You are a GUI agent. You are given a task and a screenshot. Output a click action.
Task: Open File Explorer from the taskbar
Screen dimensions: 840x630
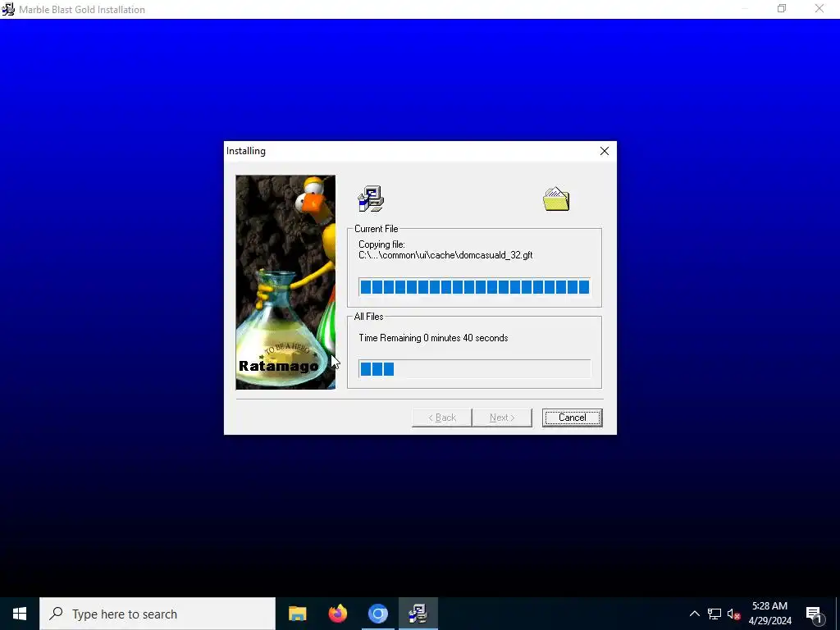point(297,614)
